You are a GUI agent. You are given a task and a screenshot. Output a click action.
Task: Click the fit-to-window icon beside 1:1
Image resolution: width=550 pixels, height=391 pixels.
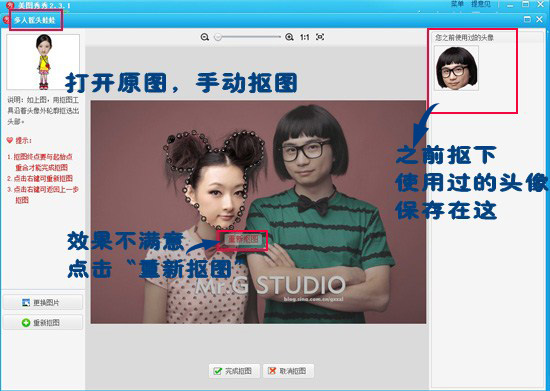(320, 36)
